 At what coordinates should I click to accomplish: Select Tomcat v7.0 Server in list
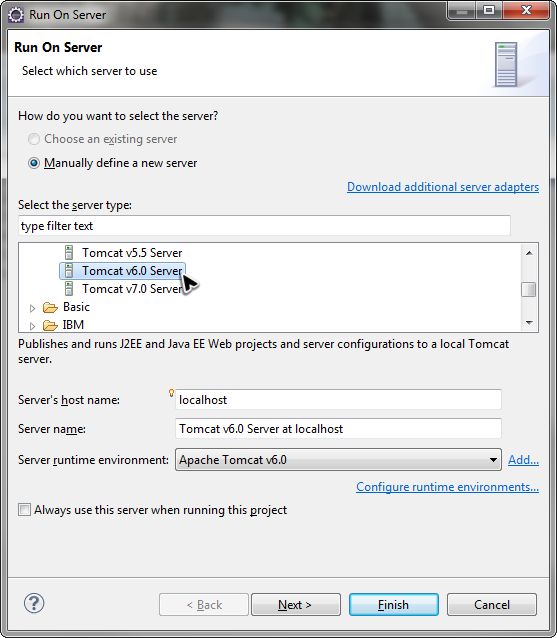132,289
